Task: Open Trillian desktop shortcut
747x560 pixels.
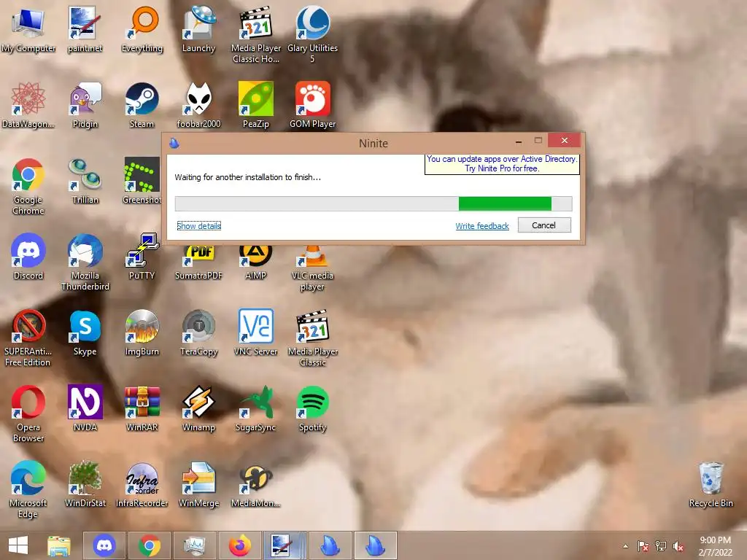Action: 85,181
